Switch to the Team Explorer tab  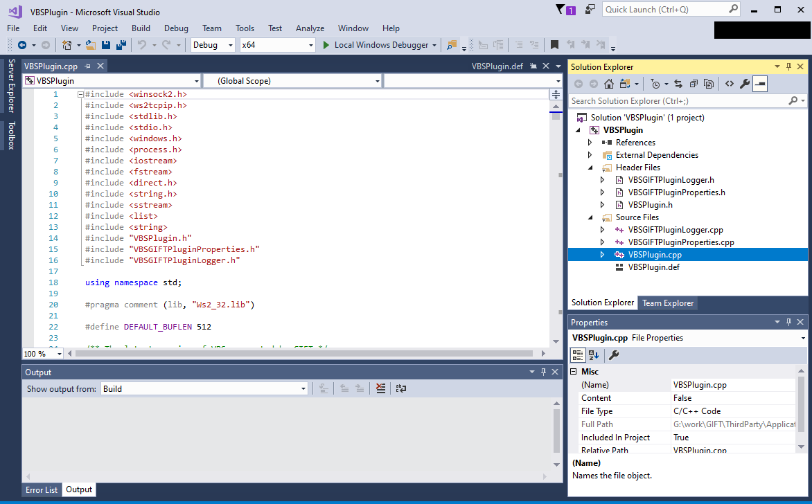coord(668,303)
